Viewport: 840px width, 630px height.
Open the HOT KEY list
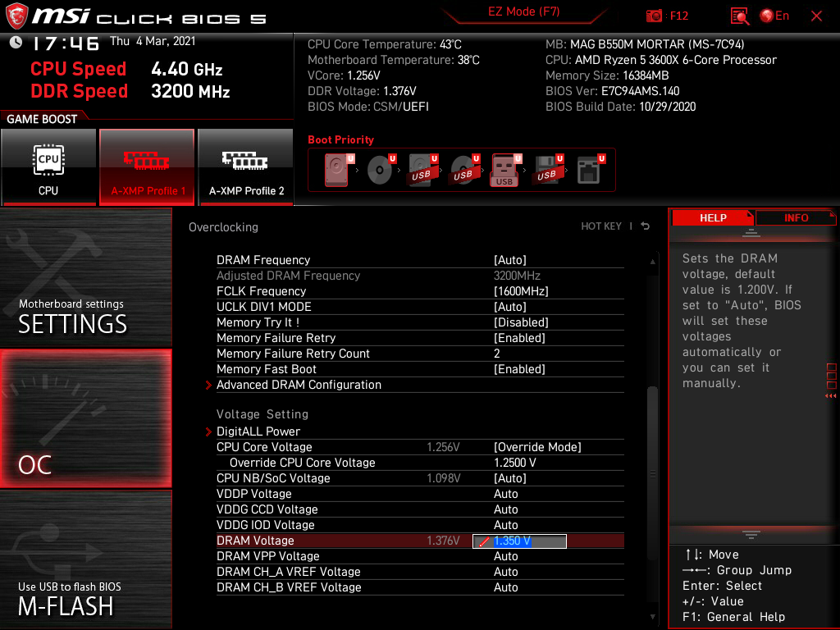point(601,226)
